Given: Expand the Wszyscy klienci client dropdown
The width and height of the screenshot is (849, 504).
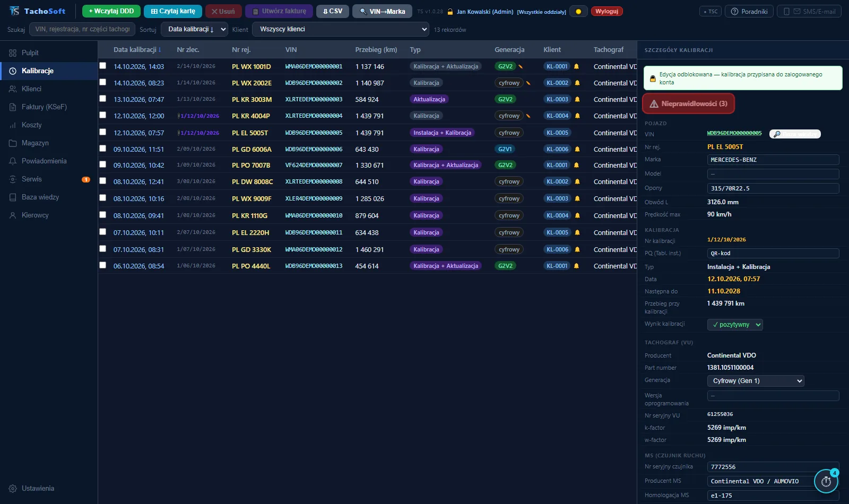Looking at the screenshot, I should click(x=341, y=29).
